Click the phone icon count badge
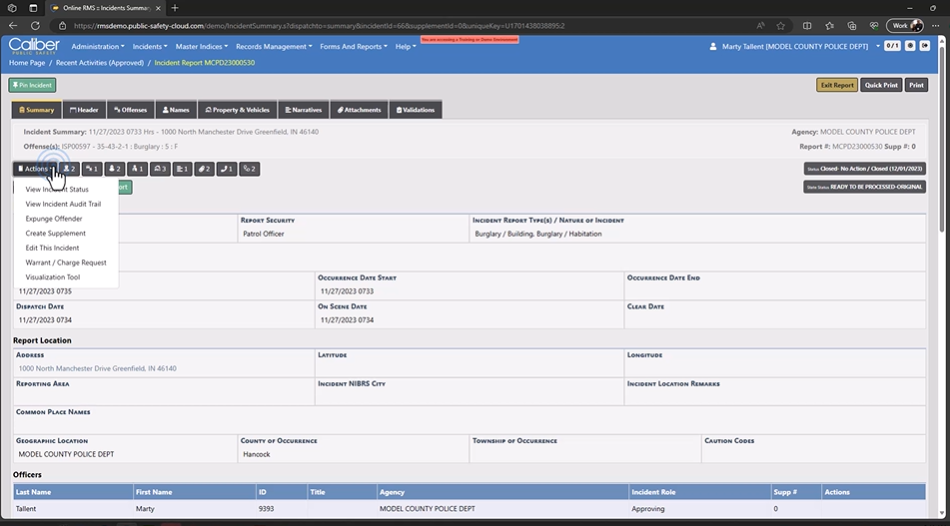Screen dimensions: 950x526 [x=226, y=169]
